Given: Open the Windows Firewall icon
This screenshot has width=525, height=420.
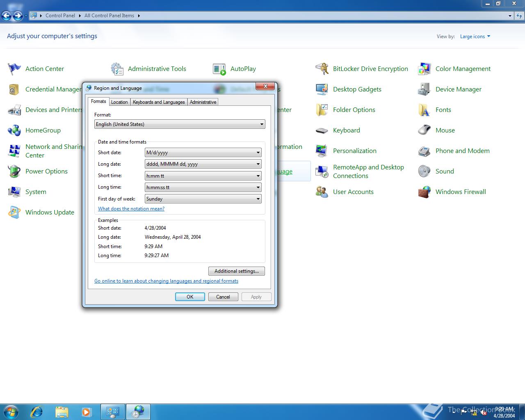Looking at the screenshot, I should click(425, 192).
